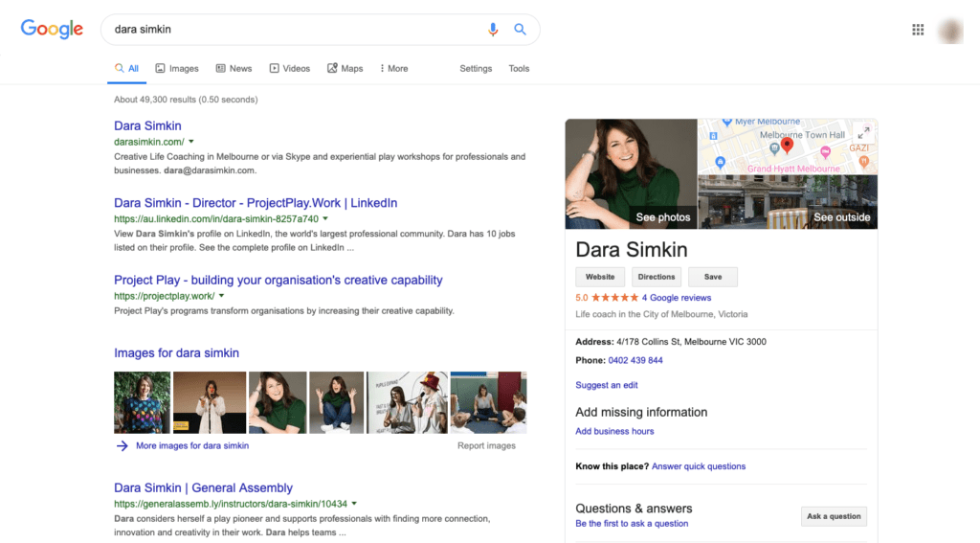The width and height of the screenshot is (980, 543).
Task: Click Add business hours
Action: click(x=614, y=431)
